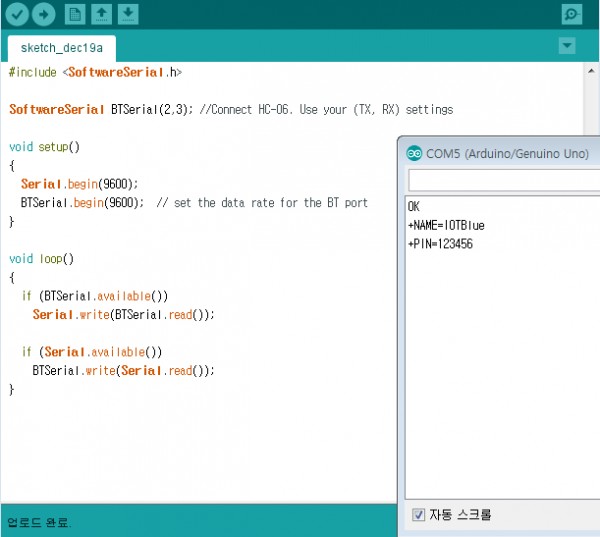This screenshot has width=600, height=537.
Task: Click the if (BTSerial.available()) line
Action: coord(95,296)
